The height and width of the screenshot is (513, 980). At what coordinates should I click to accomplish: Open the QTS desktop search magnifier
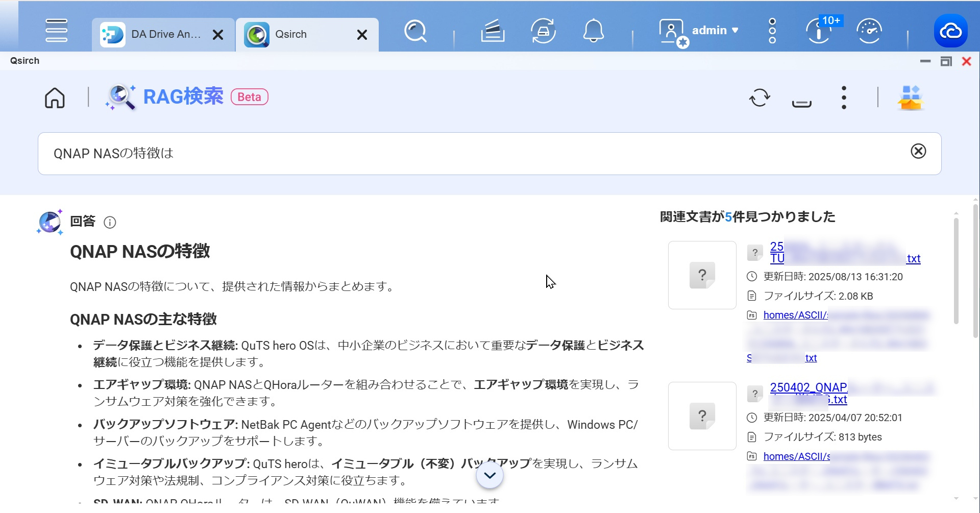415,31
